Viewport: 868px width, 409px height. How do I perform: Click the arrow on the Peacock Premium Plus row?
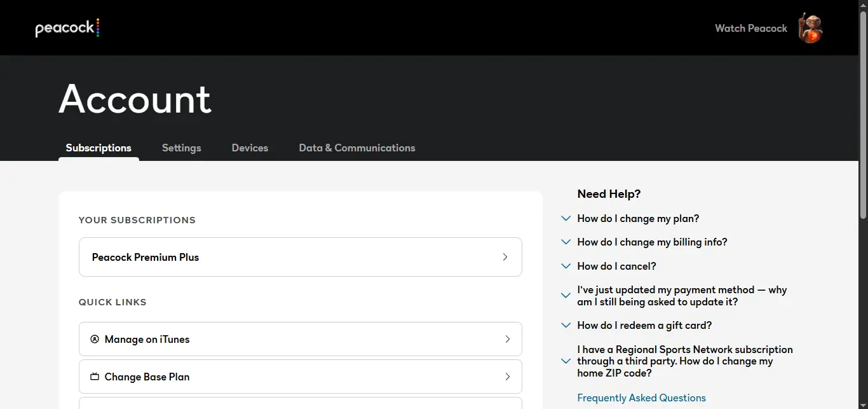[x=505, y=257]
